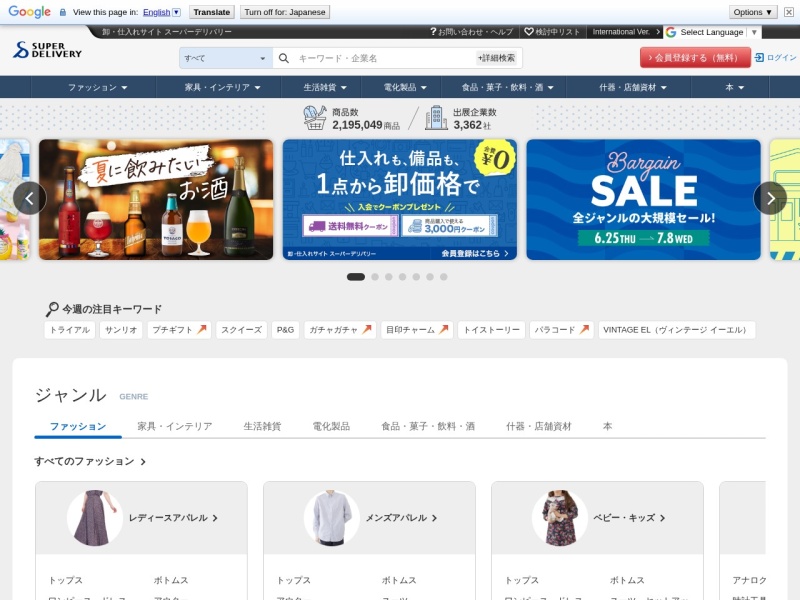The image size is (800, 600).
Task: Click next carousel arrow
Action: point(770,198)
